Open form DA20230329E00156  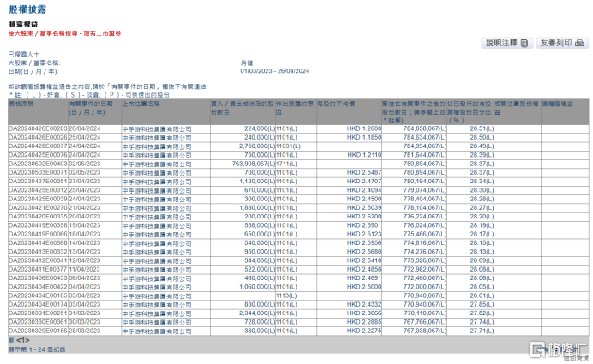[38, 331]
